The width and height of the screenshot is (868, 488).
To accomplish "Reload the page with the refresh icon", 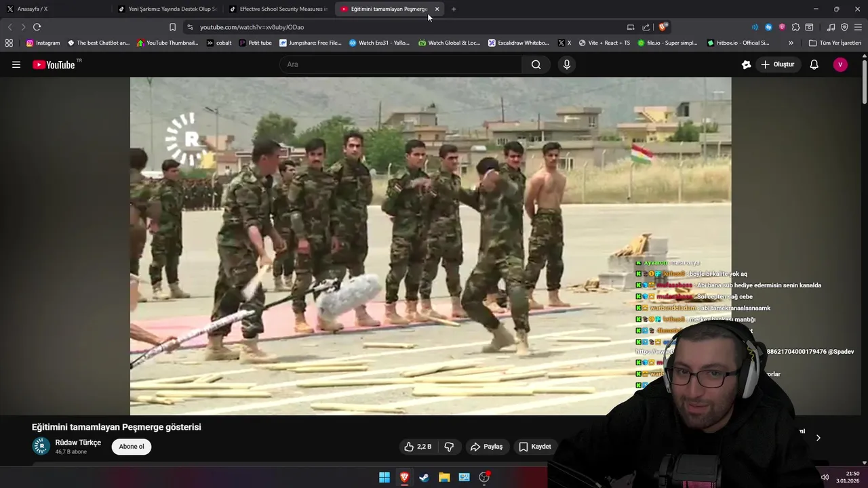I will point(37,27).
